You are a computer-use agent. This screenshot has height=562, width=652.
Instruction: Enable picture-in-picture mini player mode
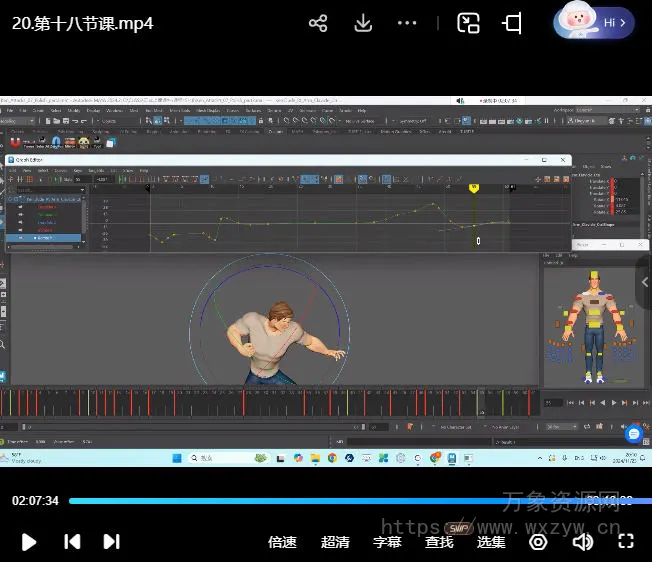pos(469,23)
